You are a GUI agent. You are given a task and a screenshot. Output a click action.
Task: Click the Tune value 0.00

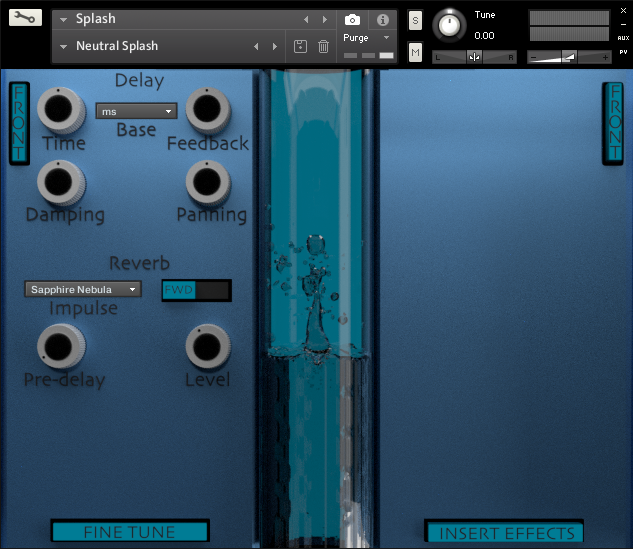[x=484, y=36]
